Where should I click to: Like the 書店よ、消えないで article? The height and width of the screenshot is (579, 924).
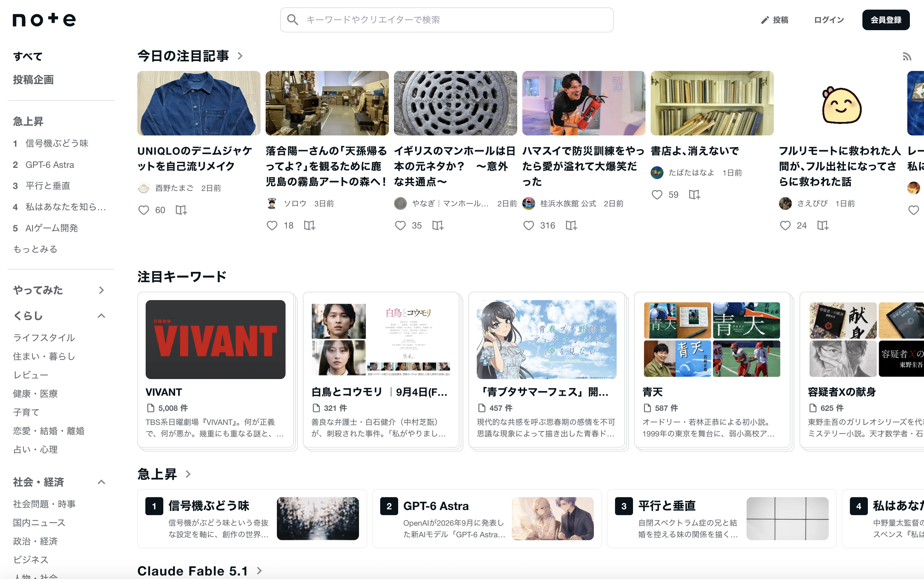pyautogui.click(x=657, y=195)
